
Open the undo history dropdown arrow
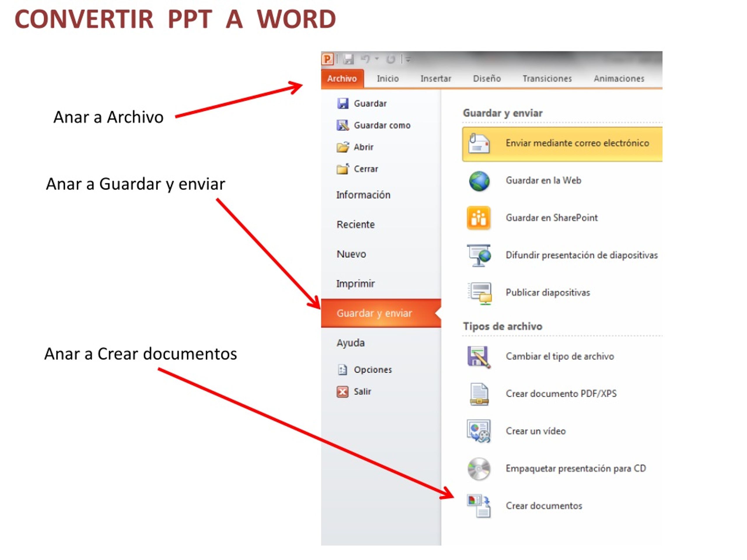coord(377,59)
